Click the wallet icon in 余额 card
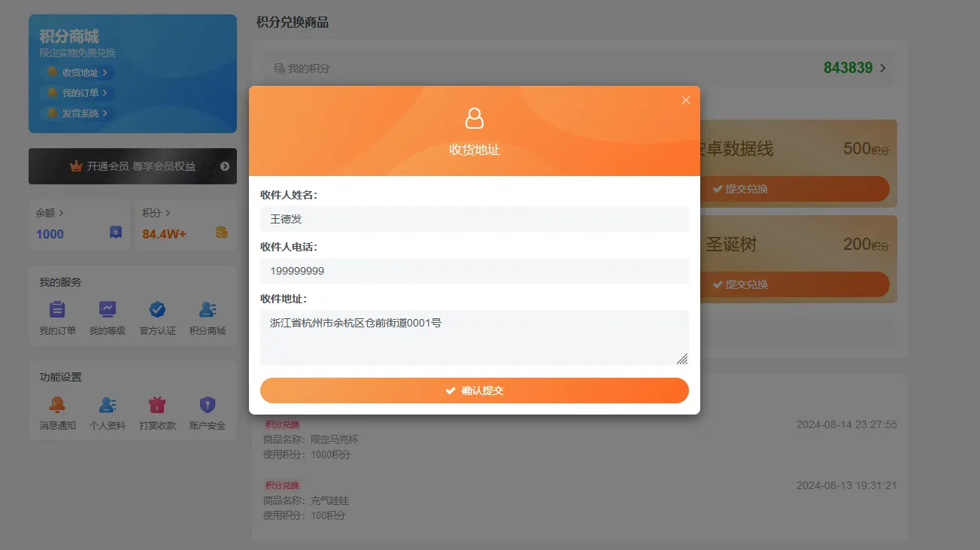980x550 pixels. 115,232
